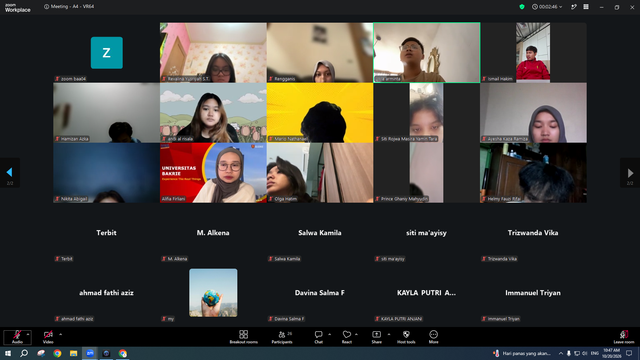Screen dimensions: 640x360
Task: Expand Share options arrow
Action: point(389,334)
